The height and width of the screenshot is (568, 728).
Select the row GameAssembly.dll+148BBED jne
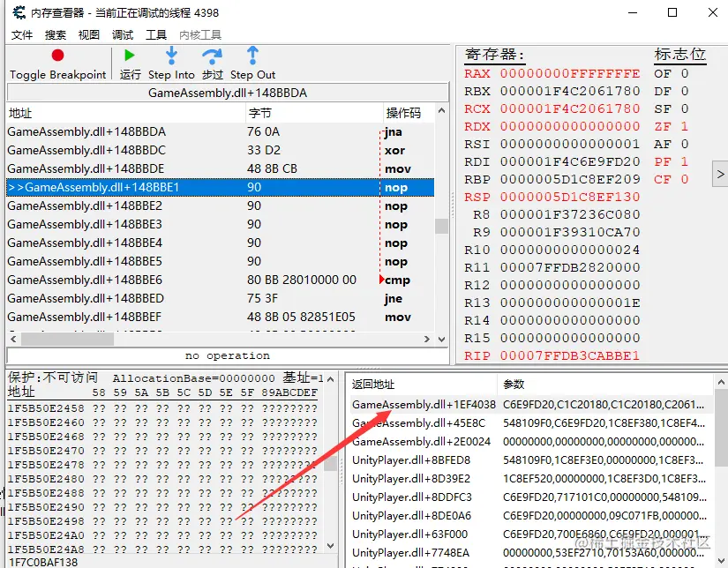pyautogui.click(x=221, y=299)
